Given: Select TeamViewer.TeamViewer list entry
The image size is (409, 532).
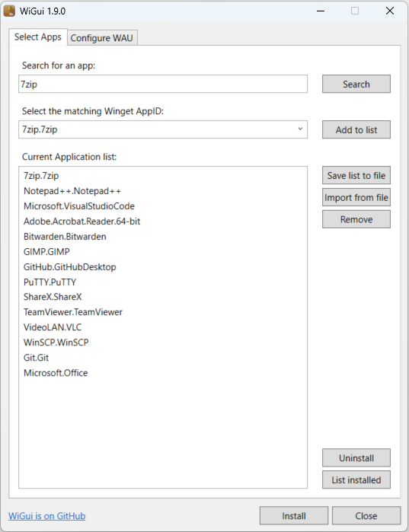Looking at the screenshot, I should point(163,312).
